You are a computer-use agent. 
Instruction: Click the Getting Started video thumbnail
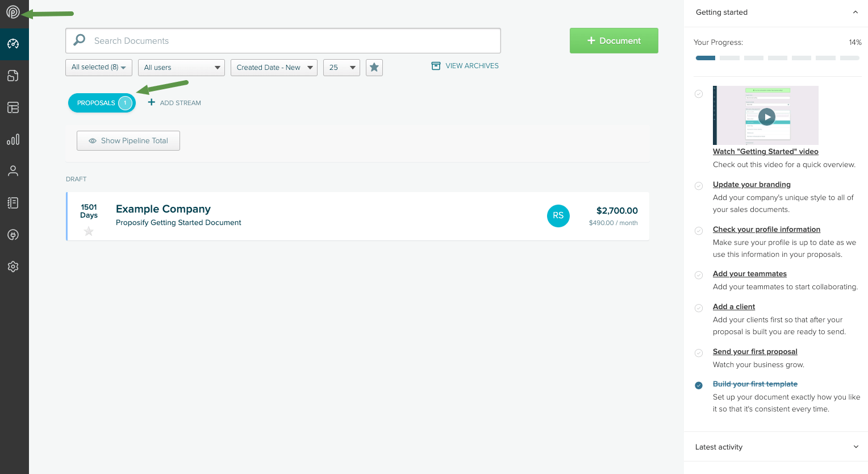766,115
